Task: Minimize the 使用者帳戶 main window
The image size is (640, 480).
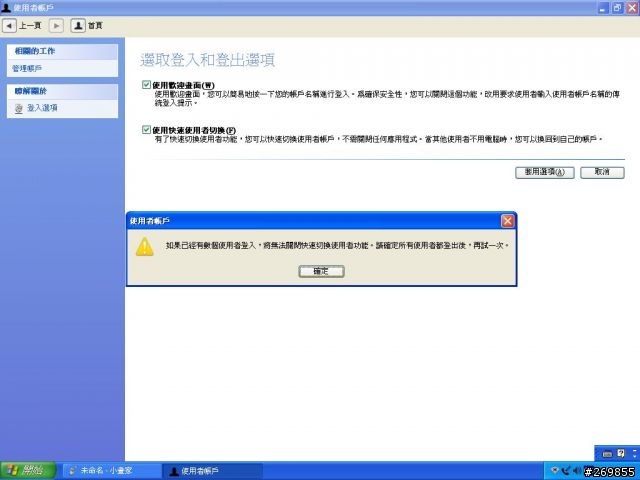Action: point(603,8)
